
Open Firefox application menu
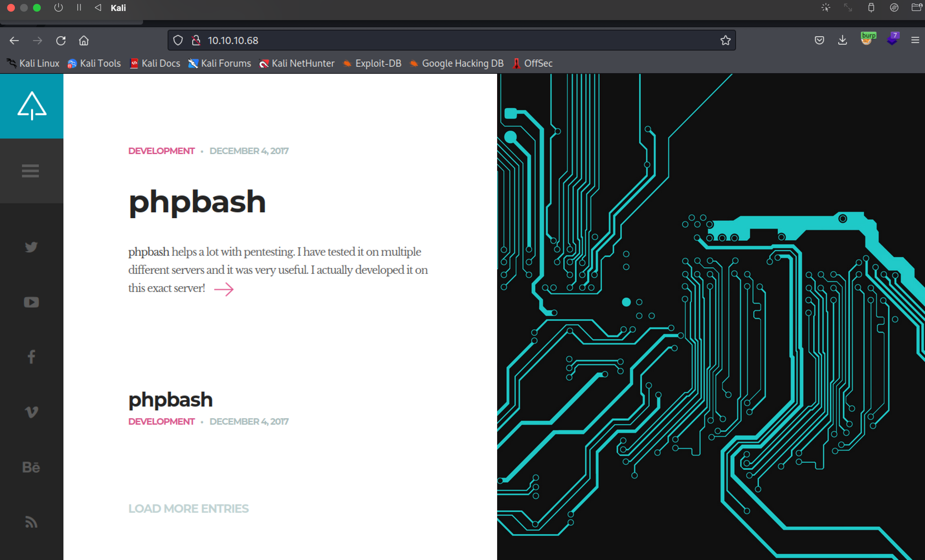915,40
